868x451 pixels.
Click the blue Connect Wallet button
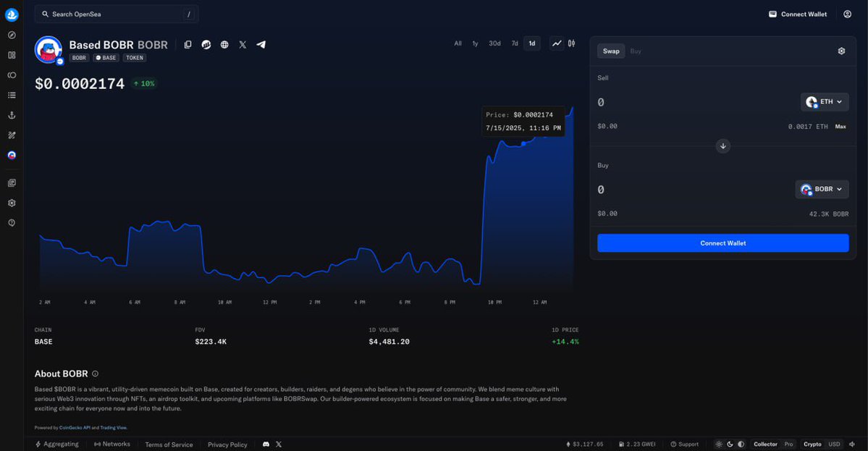point(723,243)
